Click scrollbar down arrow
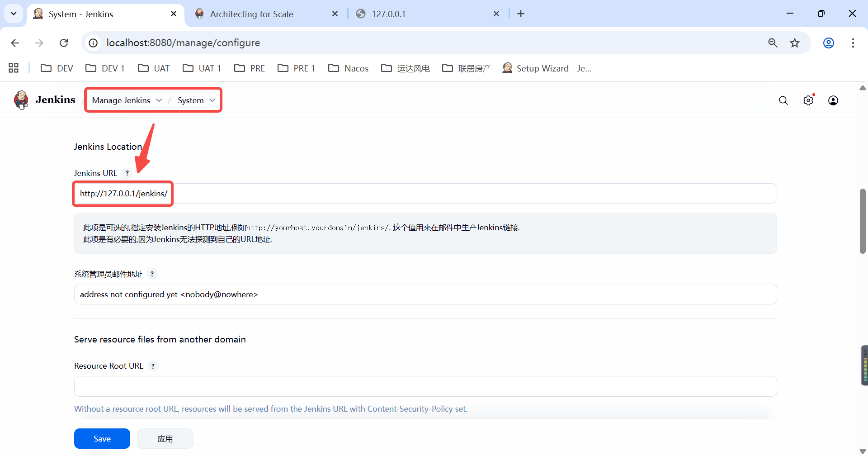This screenshot has height=456, width=868. [x=863, y=451]
